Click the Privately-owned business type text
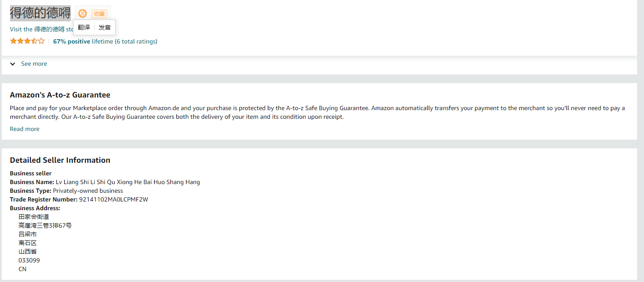 [x=88, y=191]
